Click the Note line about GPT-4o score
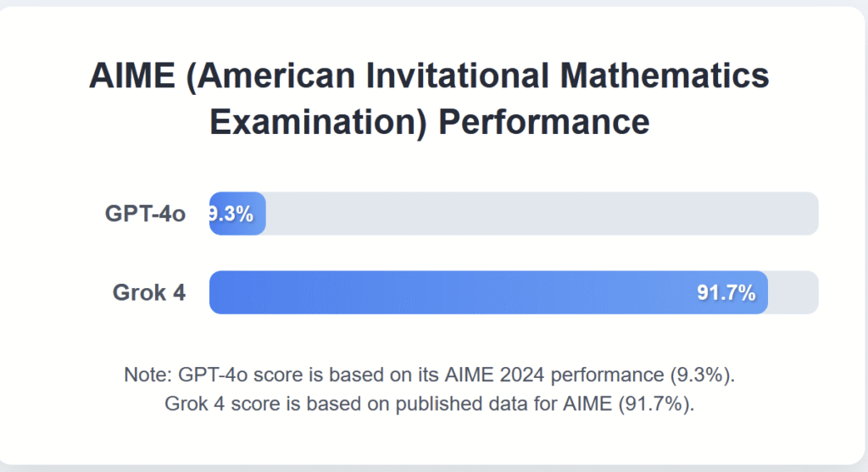 [429, 375]
